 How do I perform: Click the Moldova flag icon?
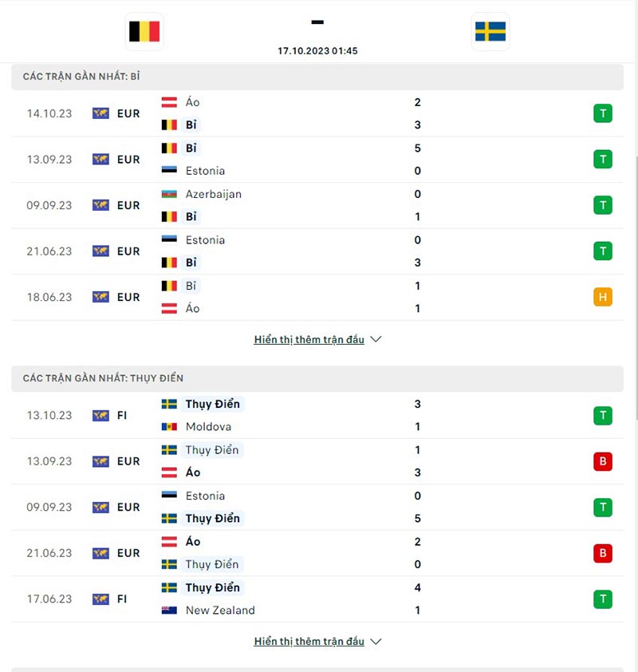tap(169, 427)
